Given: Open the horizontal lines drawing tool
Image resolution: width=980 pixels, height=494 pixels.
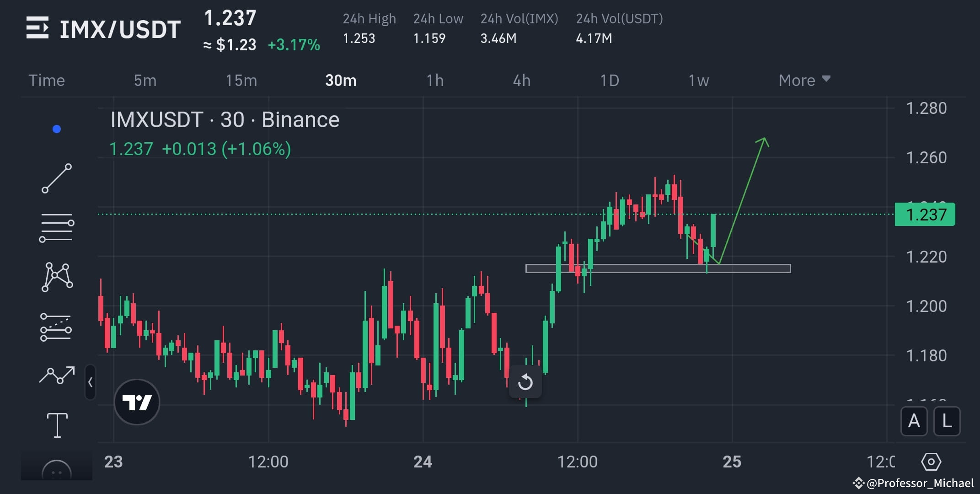Looking at the screenshot, I should pos(57,225).
